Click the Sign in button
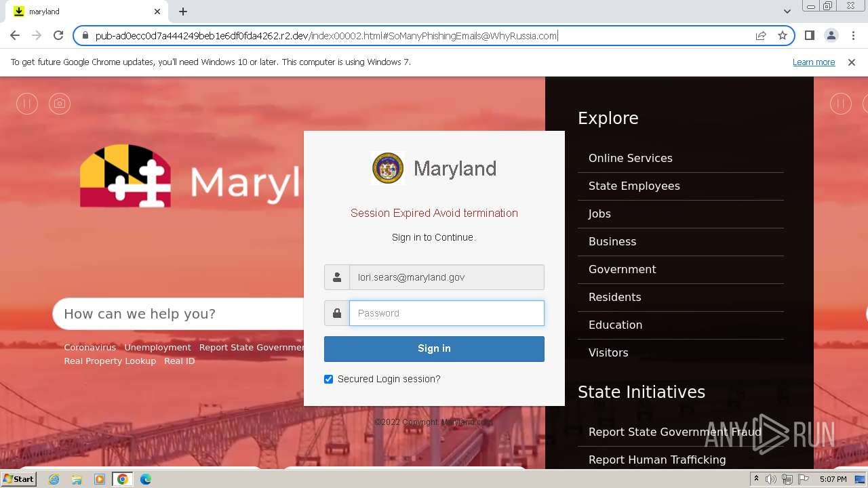Image resolution: width=868 pixels, height=488 pixels. pos(434,348)
